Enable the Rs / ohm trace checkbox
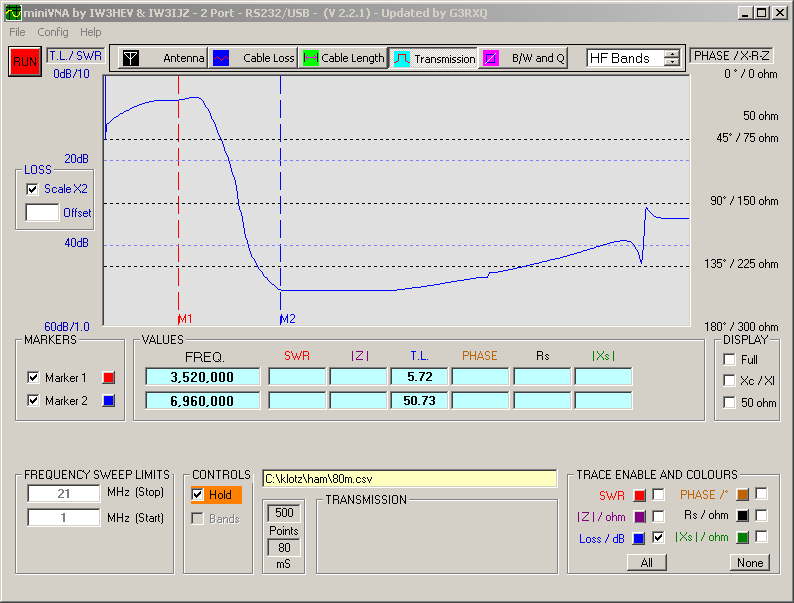 pos(761,515)
